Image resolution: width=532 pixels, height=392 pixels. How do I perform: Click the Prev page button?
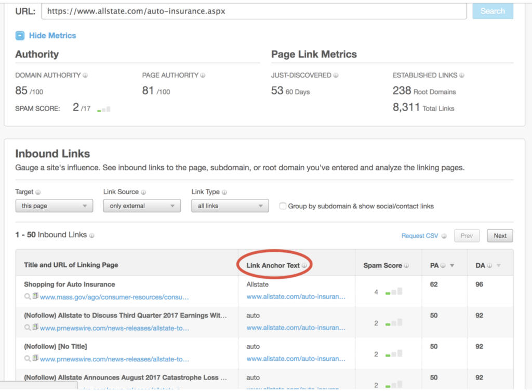pos(467,236)
